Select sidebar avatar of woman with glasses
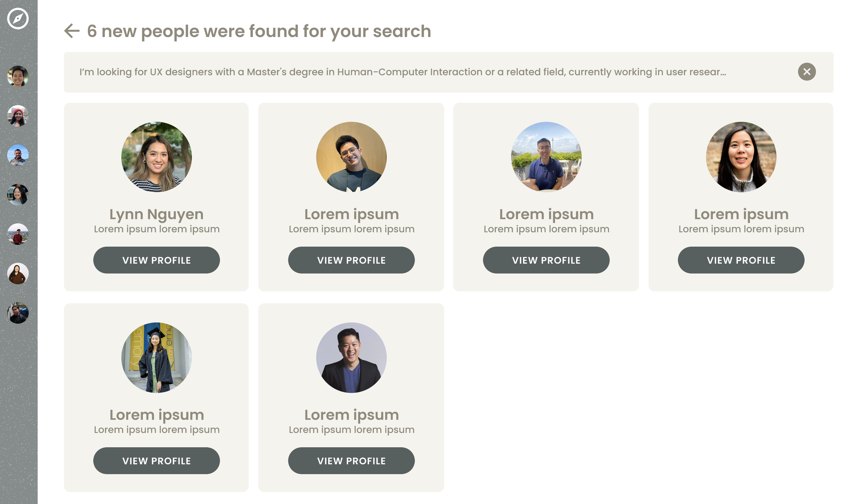 click(18, 195)
